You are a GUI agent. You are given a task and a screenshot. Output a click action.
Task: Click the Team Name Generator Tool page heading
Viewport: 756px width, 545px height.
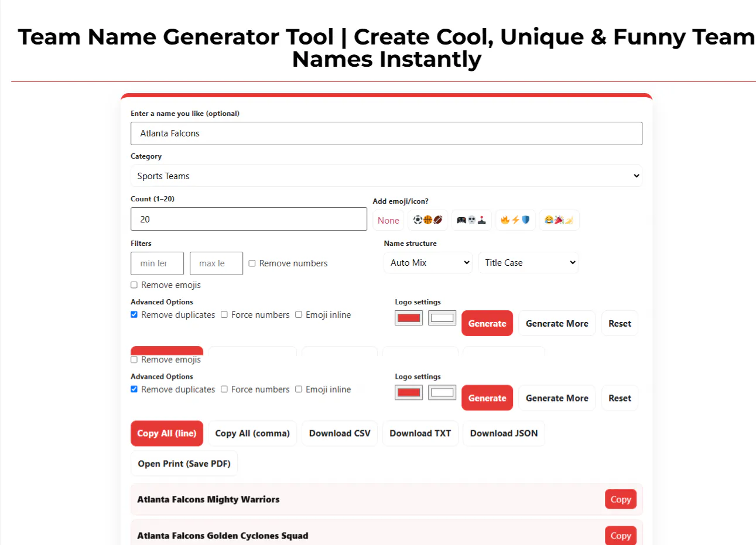(386, 48)
